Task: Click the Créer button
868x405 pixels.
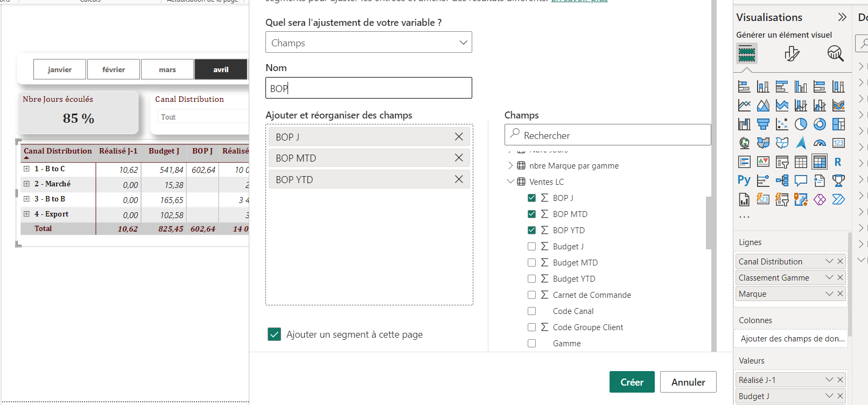Action: click(x=632, y=382)
